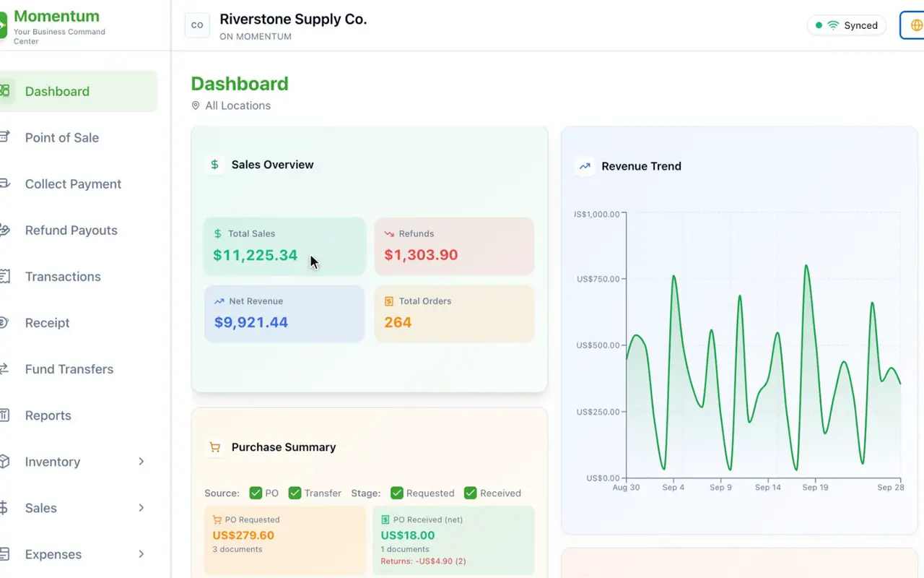The image size is (924, 578).
Task: Uncheck the PO source checkbox
Action: point(256,493)
